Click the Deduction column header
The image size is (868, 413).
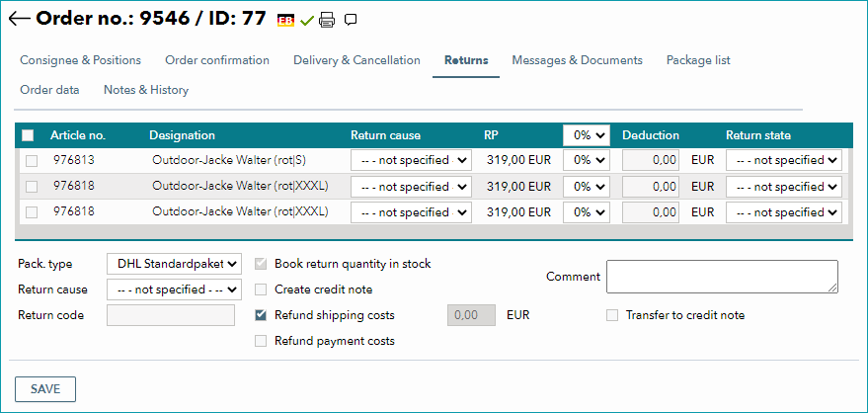coord(651,135)
